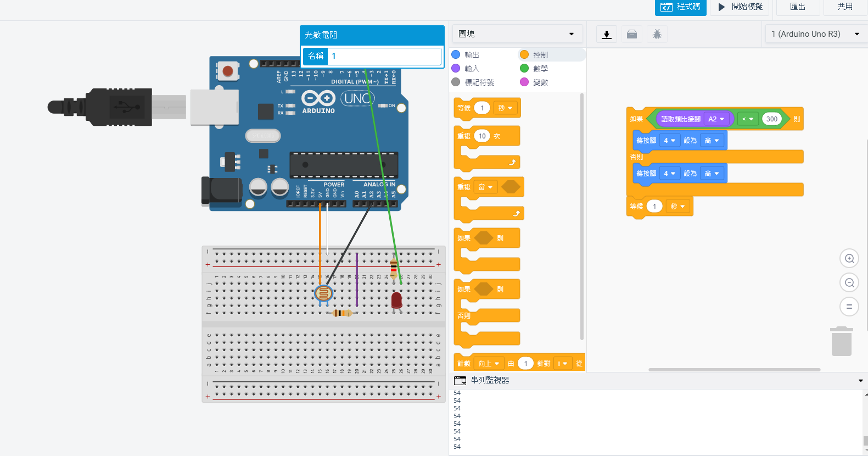Screen dimensions: 868x456
Task: Select the 輸出 block category
Action: (472, 55)
